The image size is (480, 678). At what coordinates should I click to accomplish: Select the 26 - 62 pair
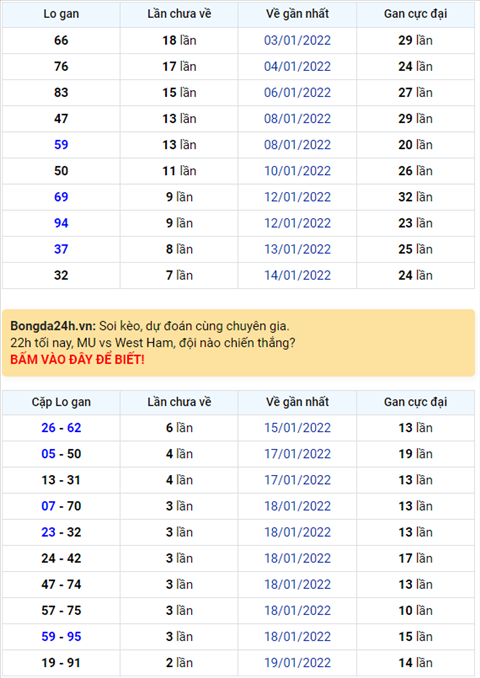click(61, 428)
